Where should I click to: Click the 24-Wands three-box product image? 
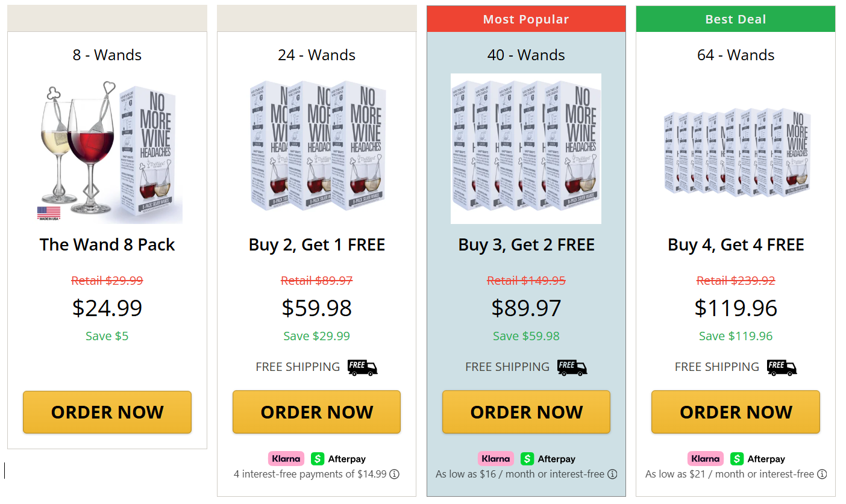tap(316, 148)
